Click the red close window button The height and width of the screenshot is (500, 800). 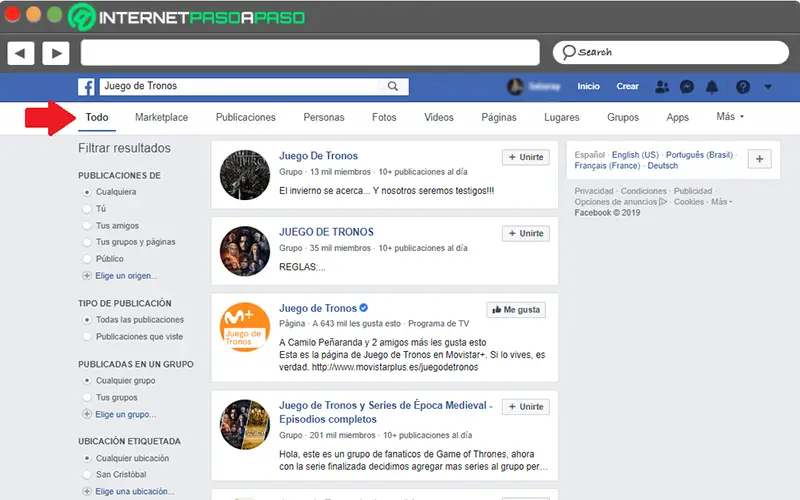click(x=12, y=14)
